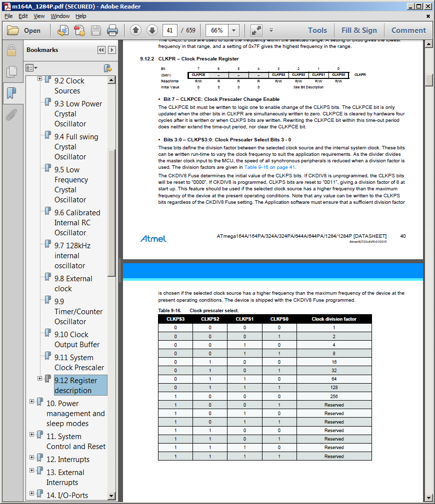435x504 pixels.
Task: Click document scrollbar up arrow
Action: 428,44
